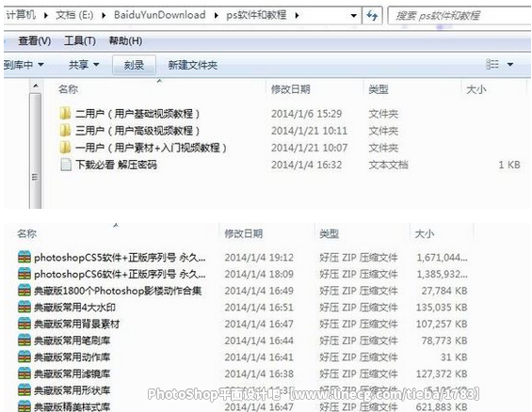Click zip icon of 典藏版精美样式库
532x412 pixels.
(x=24, y=406)
